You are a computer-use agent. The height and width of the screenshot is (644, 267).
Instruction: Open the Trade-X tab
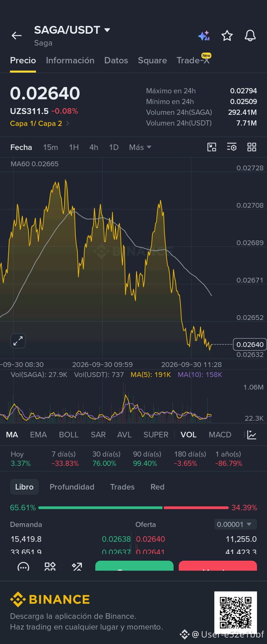(x=193, y=60)
